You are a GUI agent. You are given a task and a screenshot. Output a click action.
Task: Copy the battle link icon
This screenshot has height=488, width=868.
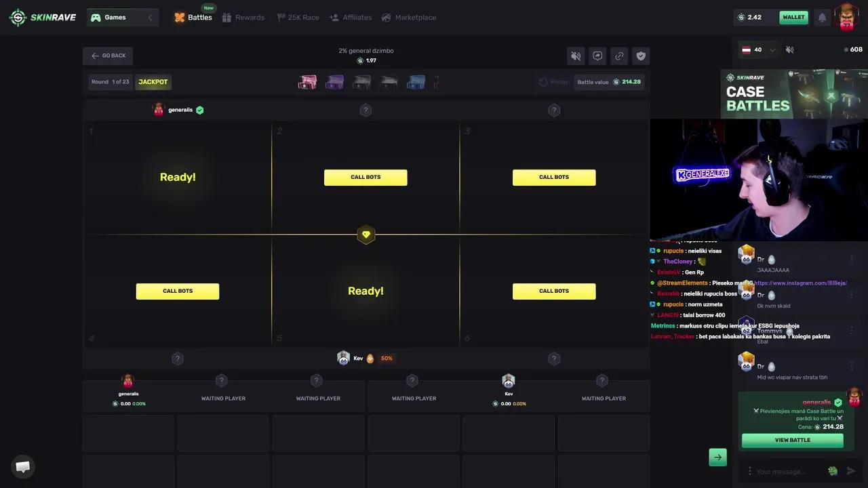pyautogui.click(x=619, y=56)
